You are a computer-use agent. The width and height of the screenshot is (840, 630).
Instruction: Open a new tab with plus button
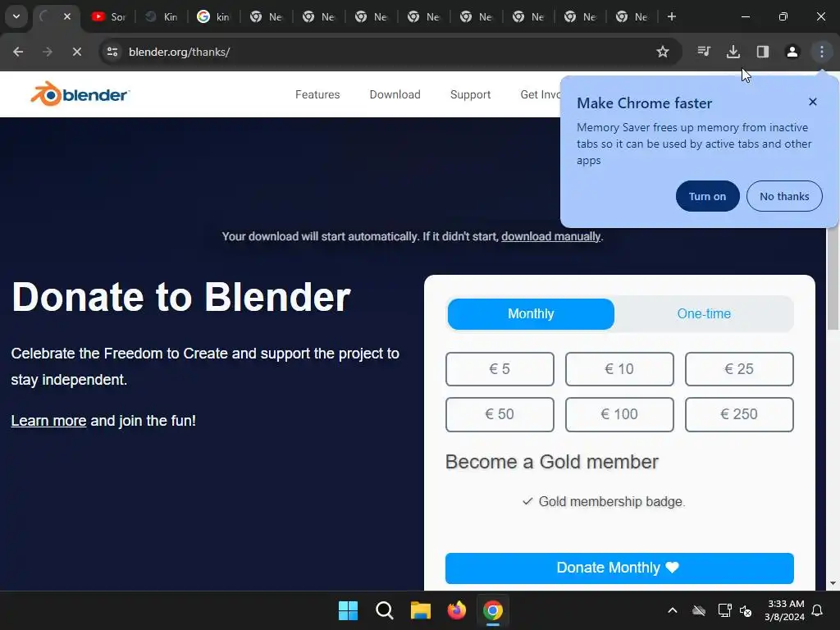pos(671,16)
